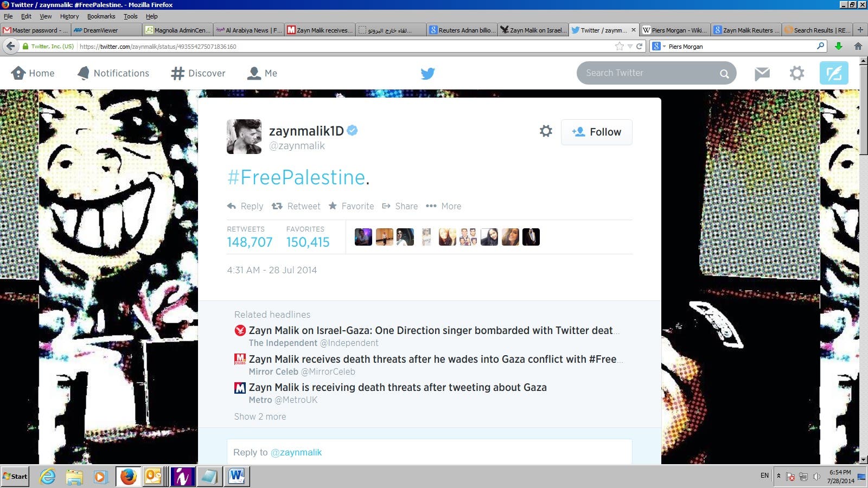The width and height of the screenshot is (868, 488).
Task: Switch to the Piers Morgan - Wiki tab
Action: click(675, 30)
